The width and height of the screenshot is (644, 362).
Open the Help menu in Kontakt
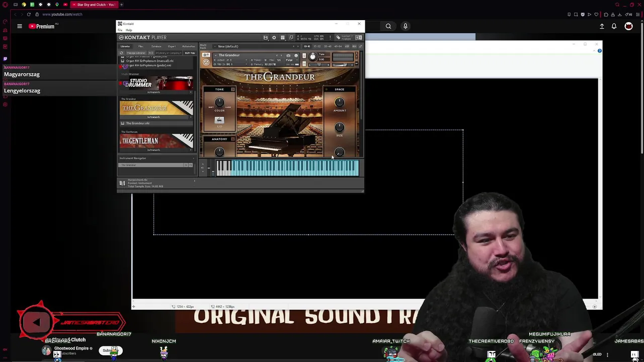click(x=129, y=30)
